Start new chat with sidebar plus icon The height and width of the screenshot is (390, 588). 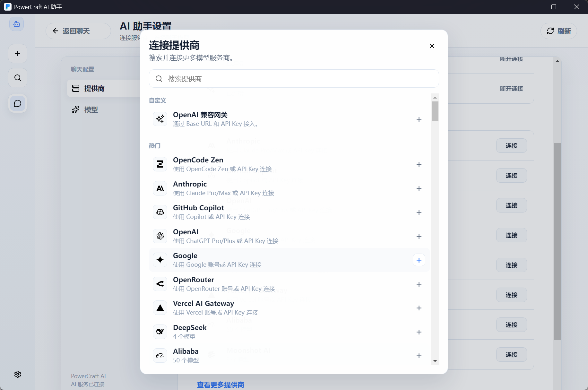click(x=18, y=54)
